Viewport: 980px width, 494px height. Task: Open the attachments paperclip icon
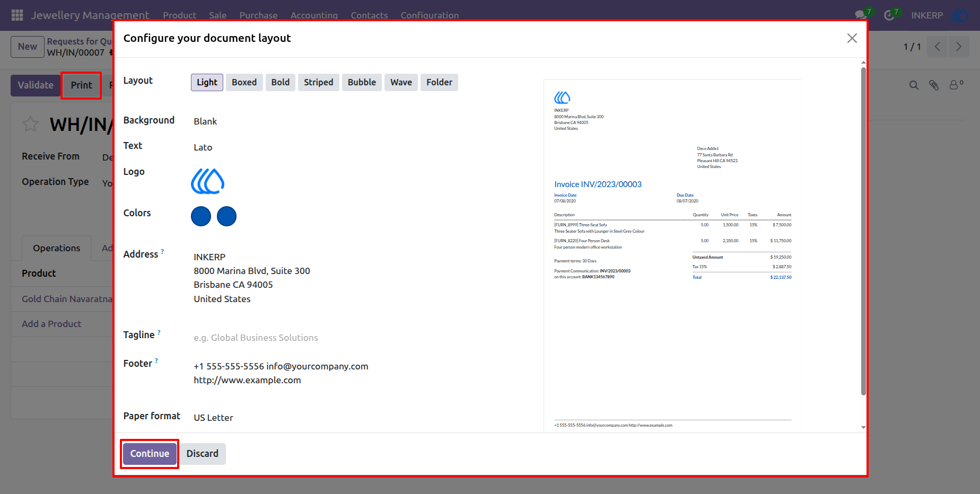(x=934, y=85)
